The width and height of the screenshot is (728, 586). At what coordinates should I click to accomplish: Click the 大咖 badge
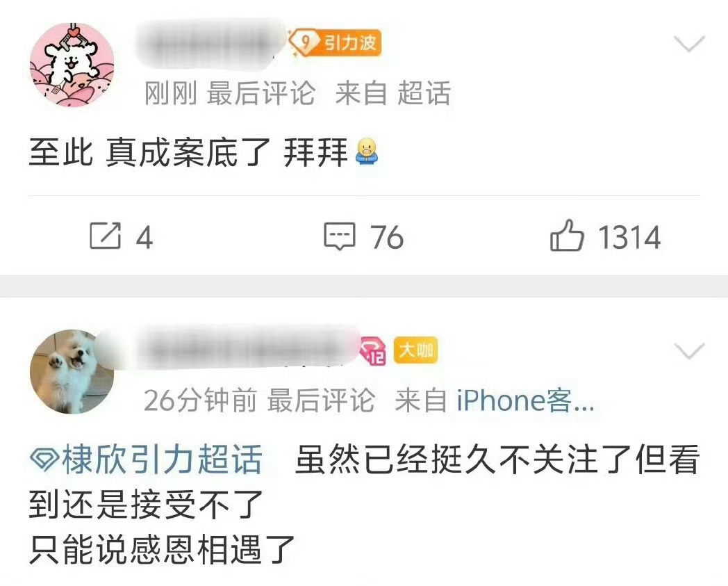coord(415,350)
